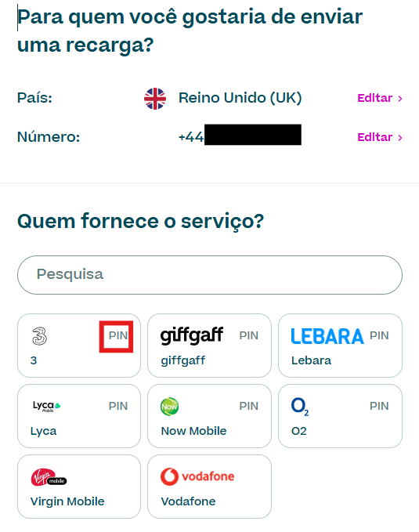Choose the giffgaff logo
Image resolution: width=419 pixels, height=532 pixels.
(x=192, y=335)
